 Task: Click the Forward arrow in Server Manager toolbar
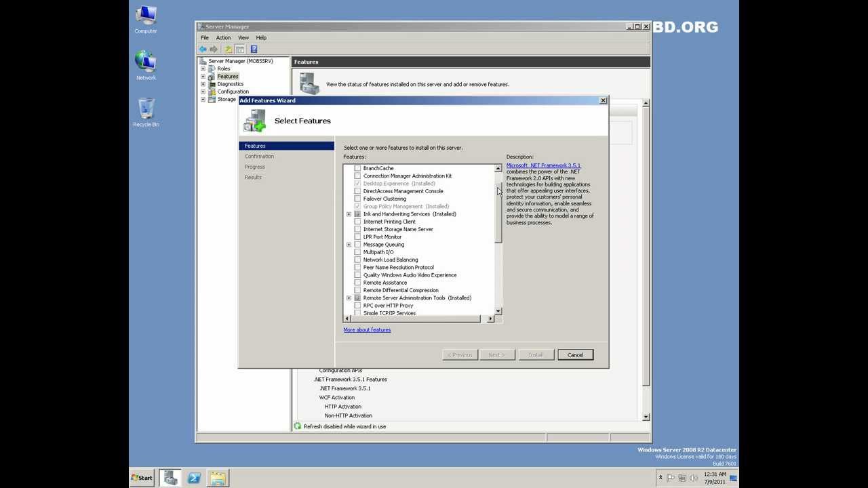click(x=214, y=49)
